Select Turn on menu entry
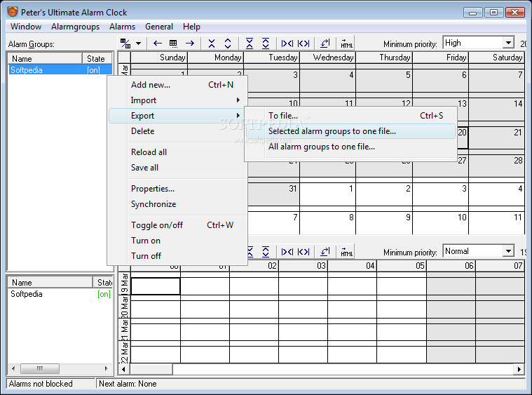532x395 pixels. pyautogui.click(x=177, y=241)
